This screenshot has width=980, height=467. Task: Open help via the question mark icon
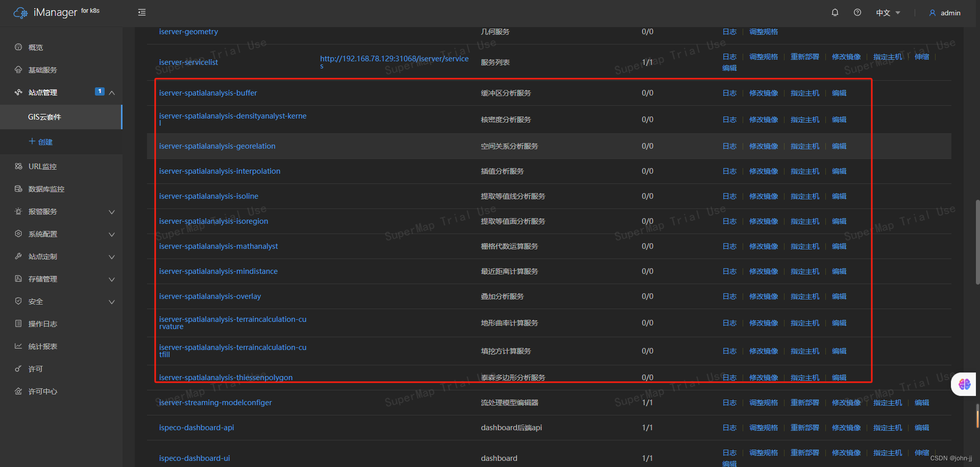857,12
